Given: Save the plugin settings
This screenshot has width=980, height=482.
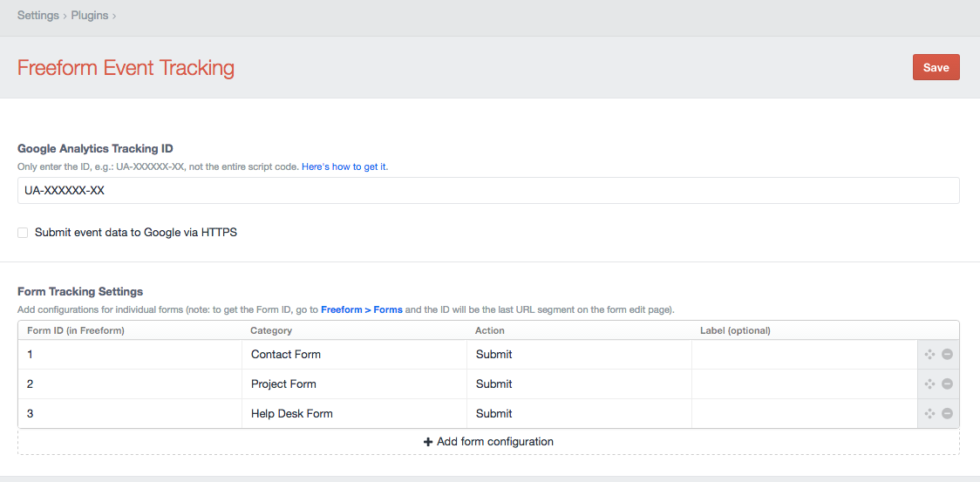Looking at the screenshot, I should pos(936,68).
